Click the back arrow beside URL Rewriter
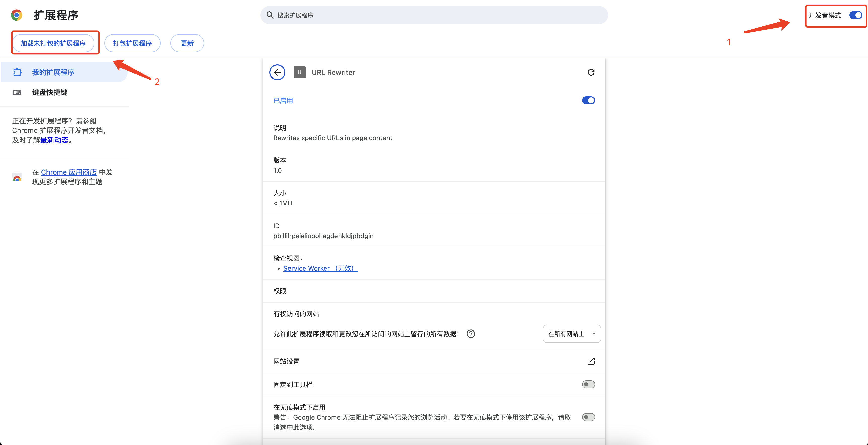The width and height of the screenshot is (868, 445). point(277,72)
